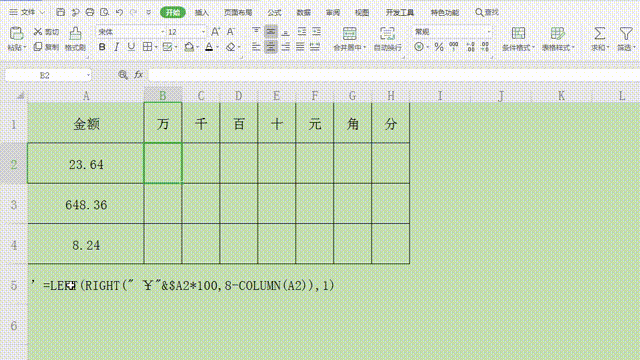Click the Select All corner triangle
This screenshot has width=640, height=360.
[x=20, y=96]
